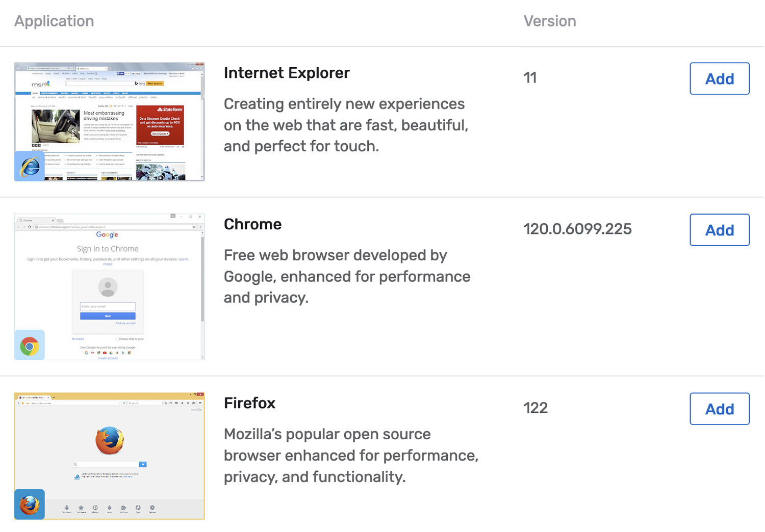Viewport: 765px width, 532px height.
Task: Select the Chrome application title
Action: (252, 224)
